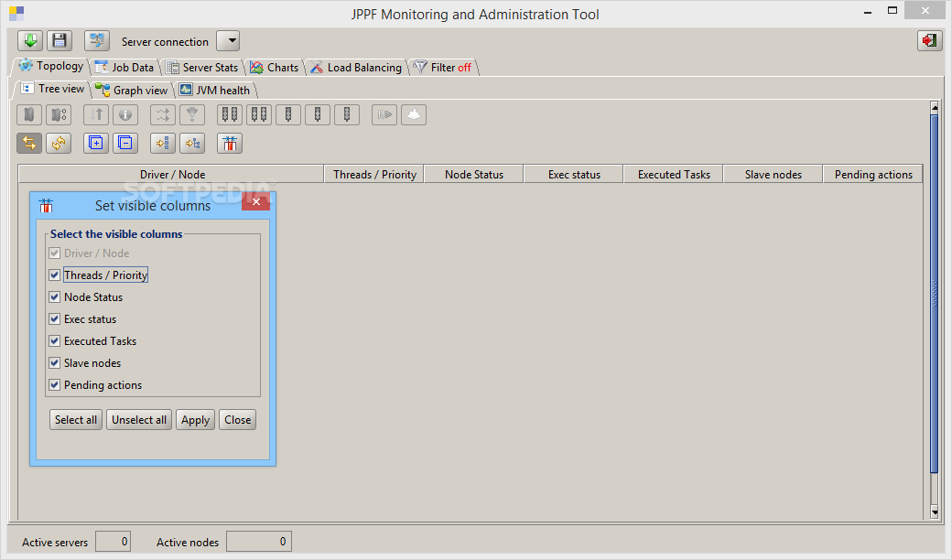
Task: Open the Server connection dropdown
Action: (228, 40)
